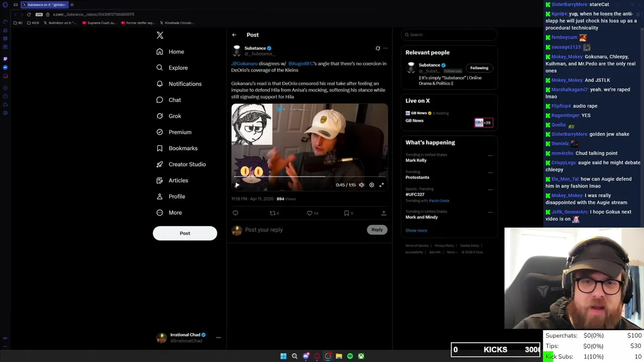This screenshot has width=644, height=362.
Task: Click the Post your reply field
Action: (x=304, y=230)
